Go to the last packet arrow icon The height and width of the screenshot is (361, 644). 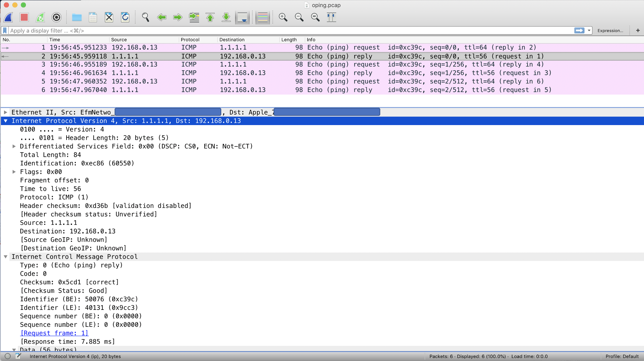click(x=226, y=17)
